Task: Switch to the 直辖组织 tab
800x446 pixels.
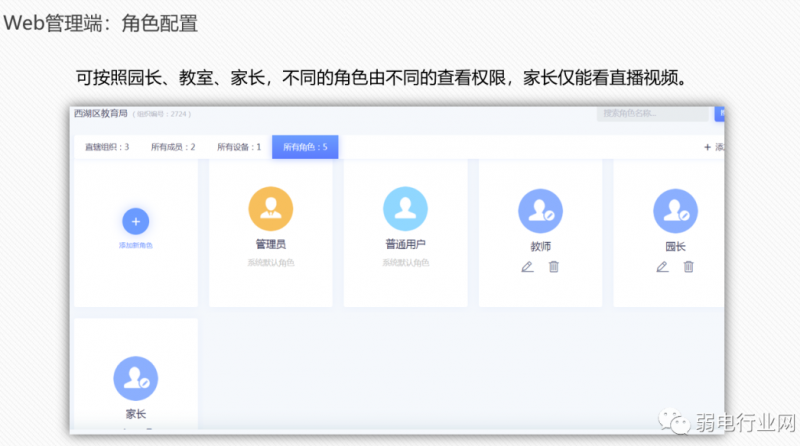Action: tap(106, 147)
